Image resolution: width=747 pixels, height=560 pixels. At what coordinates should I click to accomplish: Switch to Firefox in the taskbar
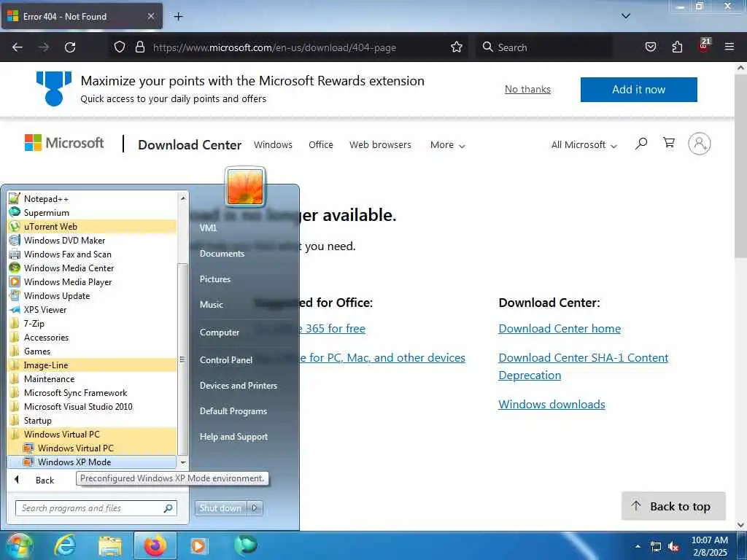coord(155,545)
